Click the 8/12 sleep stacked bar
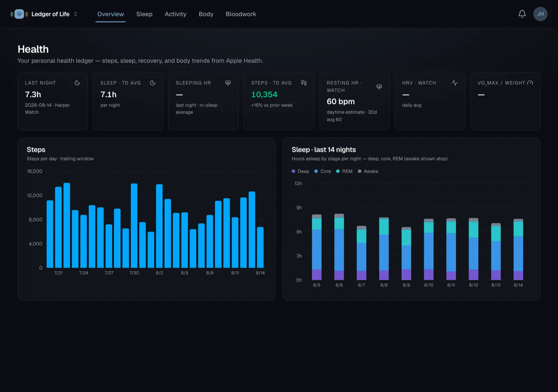The height and width of the screenshot is (392, 558). (x=474, y=249)
